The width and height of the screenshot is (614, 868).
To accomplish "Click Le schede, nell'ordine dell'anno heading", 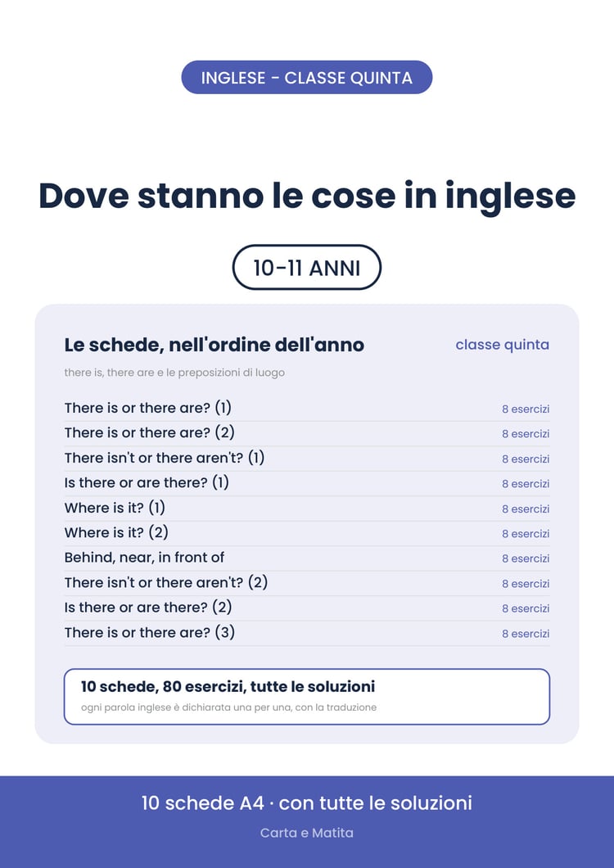I will pyautogui.click(x=214, y=345).
